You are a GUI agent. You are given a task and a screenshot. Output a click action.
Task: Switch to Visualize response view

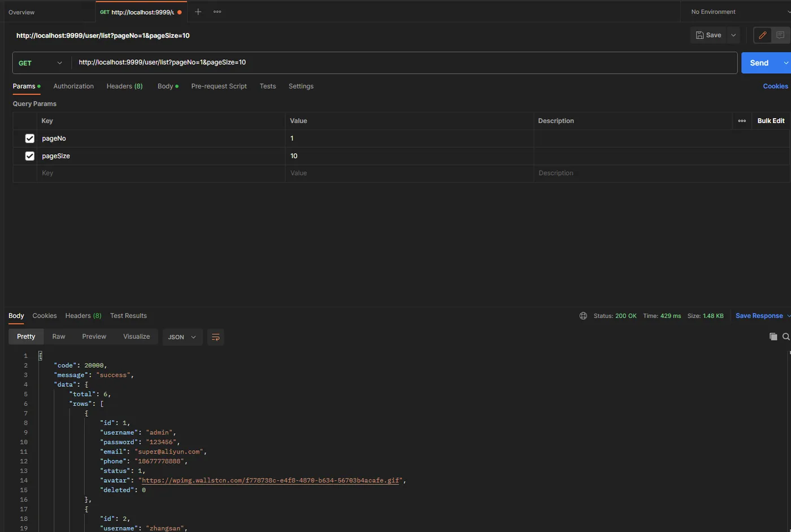(x=137, y=337)
